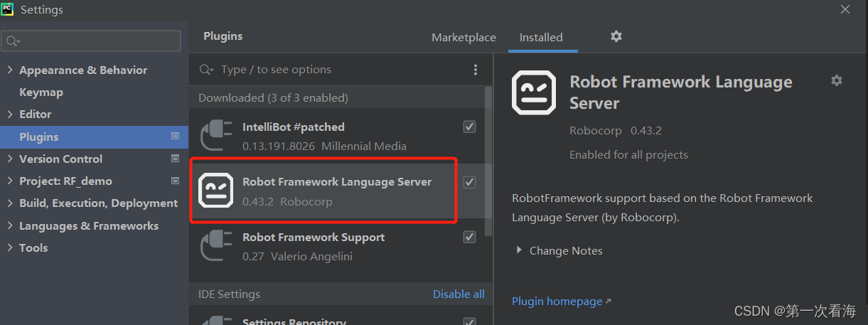Viewport: 868px width, 325px height.
Task: Click the project-level marker icon beside Version Control
Action: (x=176, y=158)
